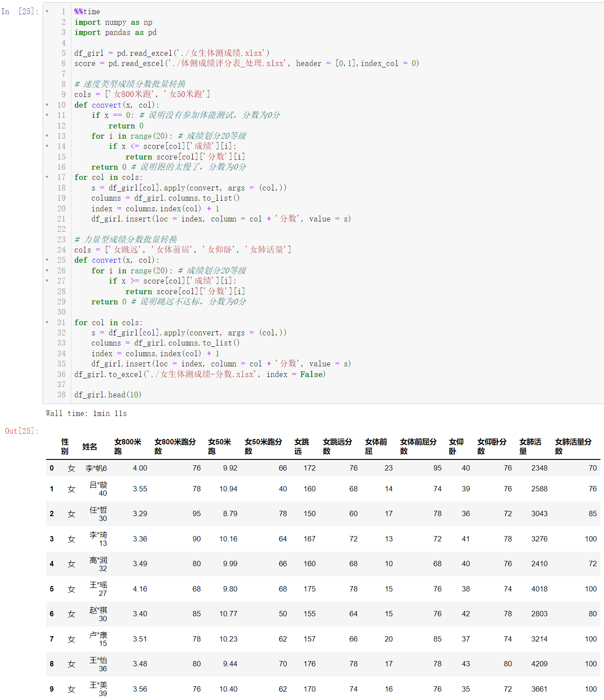The height and width of the screenshot is (700, 604).
Task: Click lung capacity value 4209
Action: coord(539,664)
